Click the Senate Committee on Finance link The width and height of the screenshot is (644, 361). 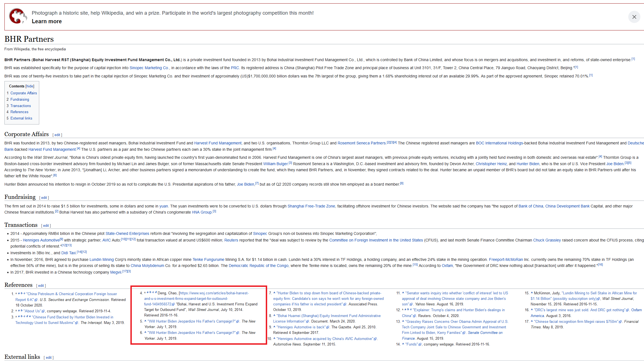[x=452, y=336]
